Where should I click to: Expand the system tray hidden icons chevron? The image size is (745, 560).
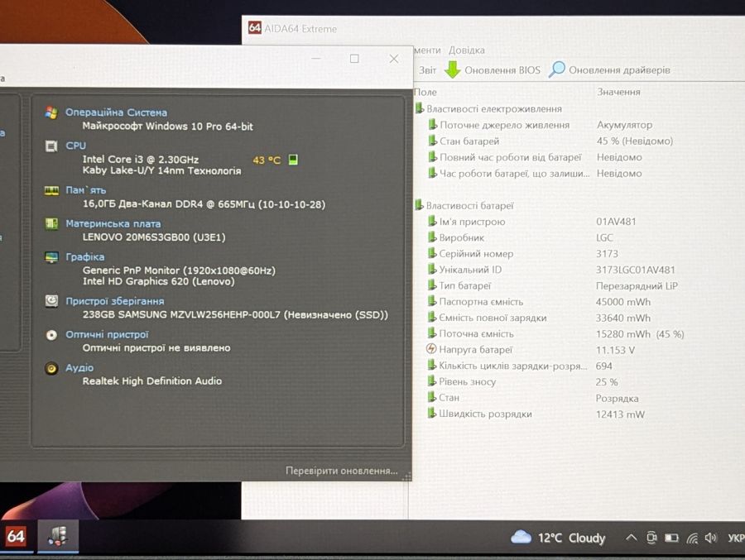tap(631, 537)
